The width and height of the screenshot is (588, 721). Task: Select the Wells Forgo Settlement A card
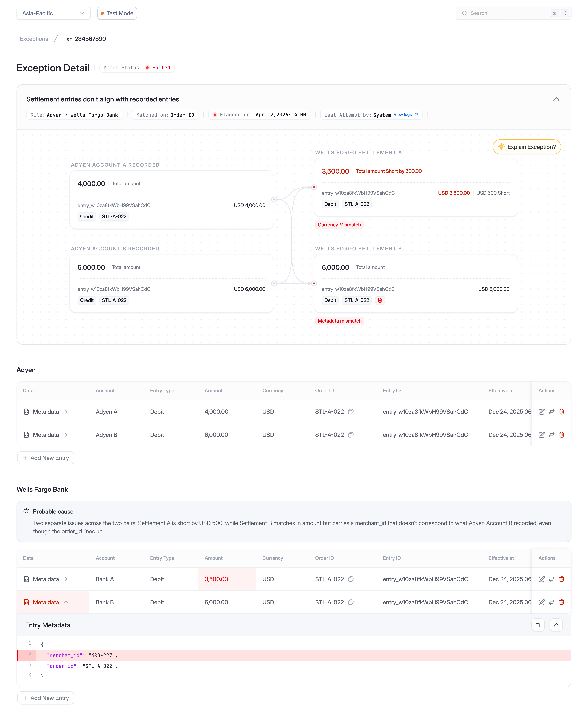tap(416, 187)
